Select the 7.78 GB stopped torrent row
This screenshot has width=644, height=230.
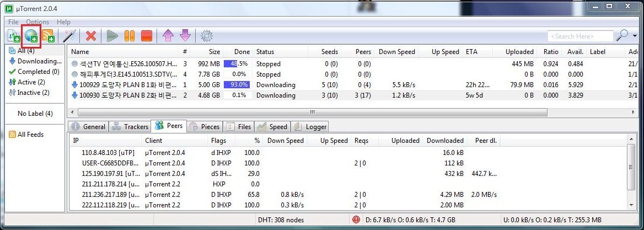353,74
